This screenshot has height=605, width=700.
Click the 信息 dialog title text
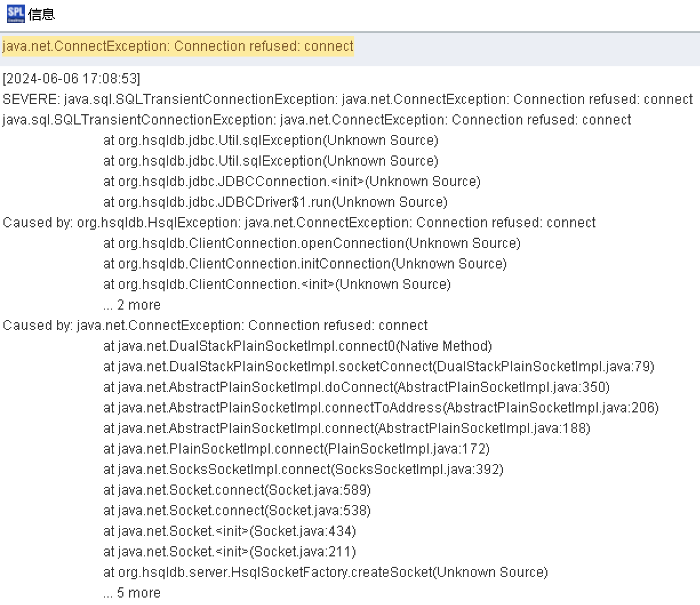pyautogui.click(x=42, y=14)
